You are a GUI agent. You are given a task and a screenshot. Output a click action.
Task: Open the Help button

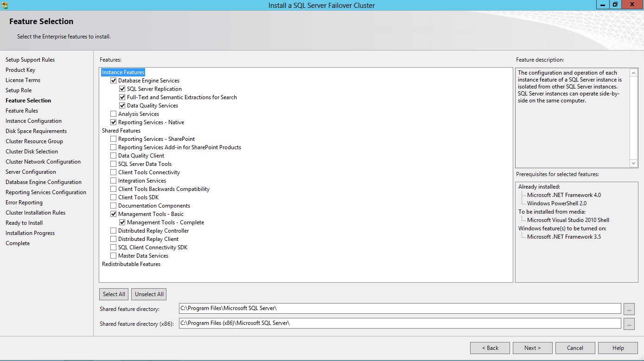click(618, 348)
